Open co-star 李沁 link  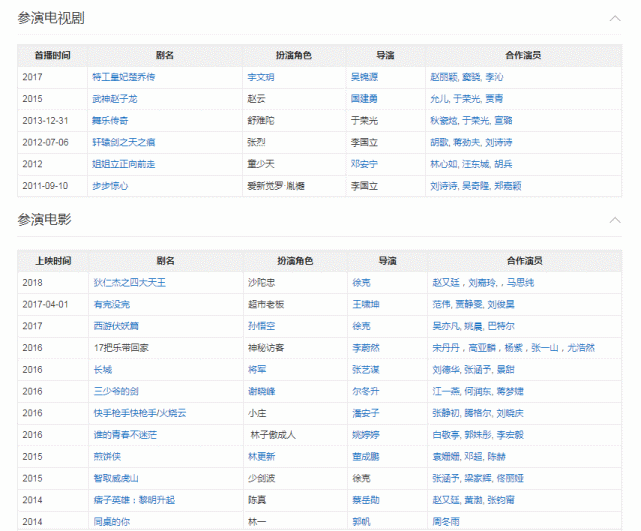(x=494, y=77)
